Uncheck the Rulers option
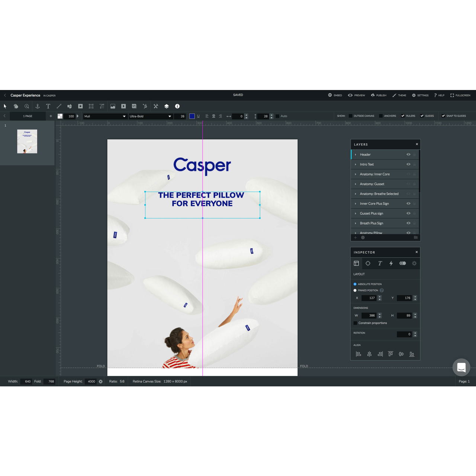Viewport: 476px width, 476px height. click(x=403, y=116)
